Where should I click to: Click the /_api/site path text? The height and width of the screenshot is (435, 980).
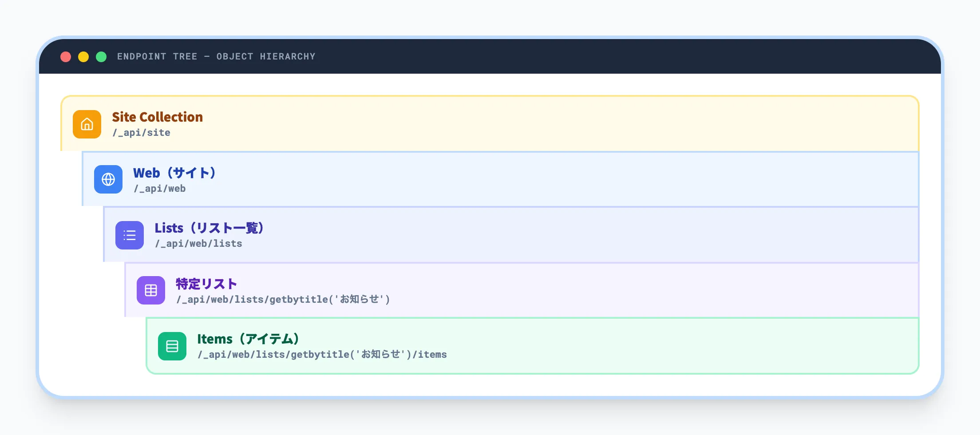[x=141, y=132]
